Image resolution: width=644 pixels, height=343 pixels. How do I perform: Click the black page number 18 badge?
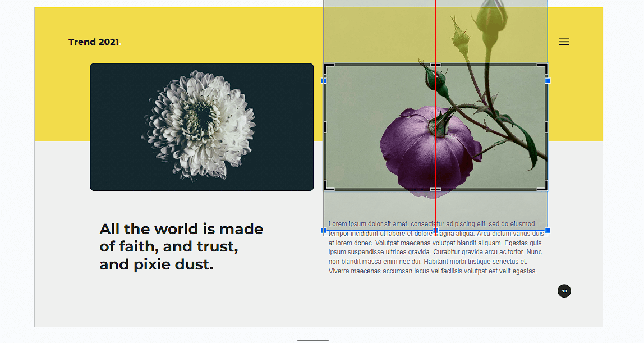(x=564, y=291)
